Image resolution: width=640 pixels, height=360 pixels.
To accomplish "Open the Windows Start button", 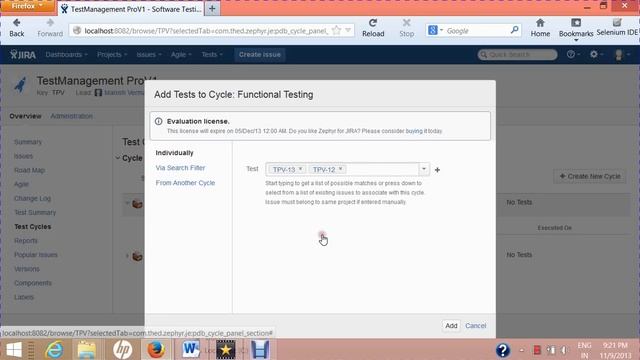I will (14, 350).
